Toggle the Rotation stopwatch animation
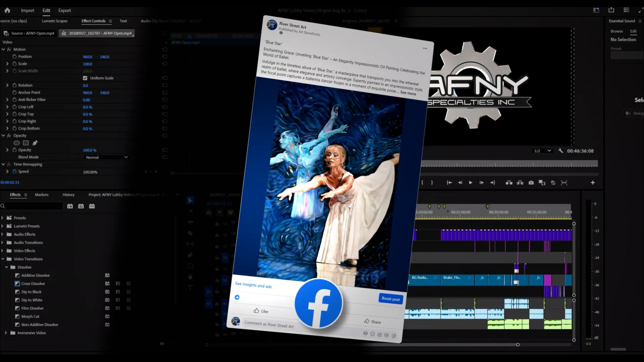The width and height of the screenshot is (644, 362). click(14, 85)
